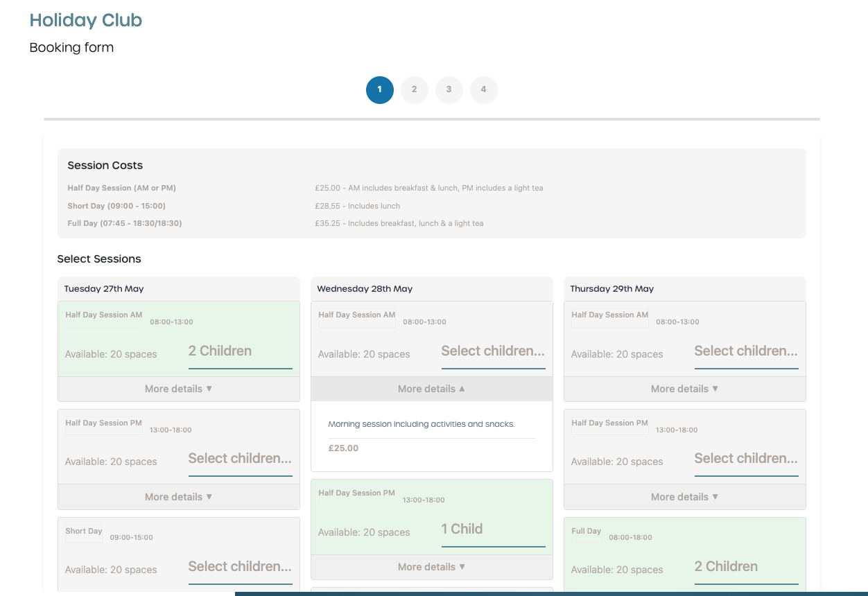Click the Short Day (09:00 - 15:00) cost label
This screenshot has width=868, height=596.
(x=116, y=206)
